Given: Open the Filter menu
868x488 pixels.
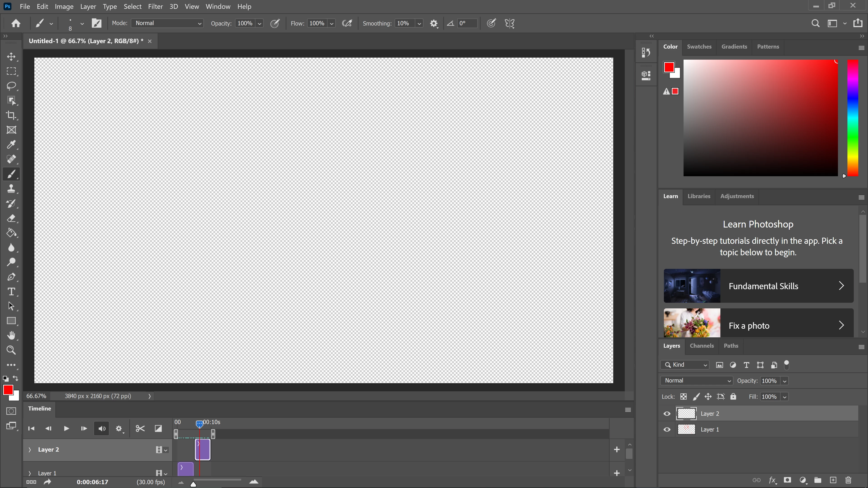Looking at the screenshot, I should (155, 6).
